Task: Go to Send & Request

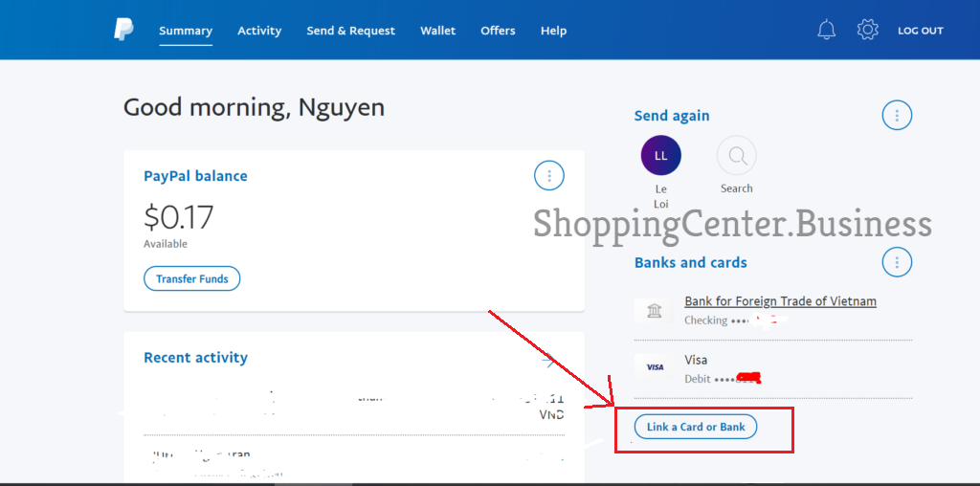Action: 350,31
